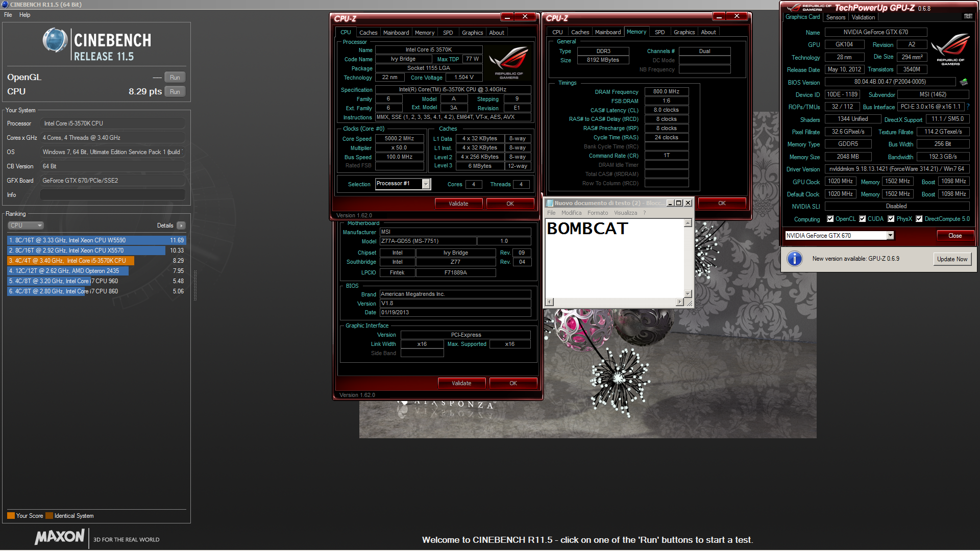Toggle the DirectCompute 5.0 checkbox
Image resolution: width=980 pixels, height=551 pixels.
[x=919, y=219]
